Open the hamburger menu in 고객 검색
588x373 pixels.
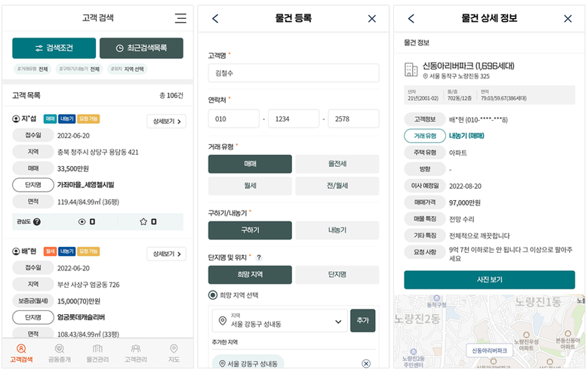pos(180,19)
